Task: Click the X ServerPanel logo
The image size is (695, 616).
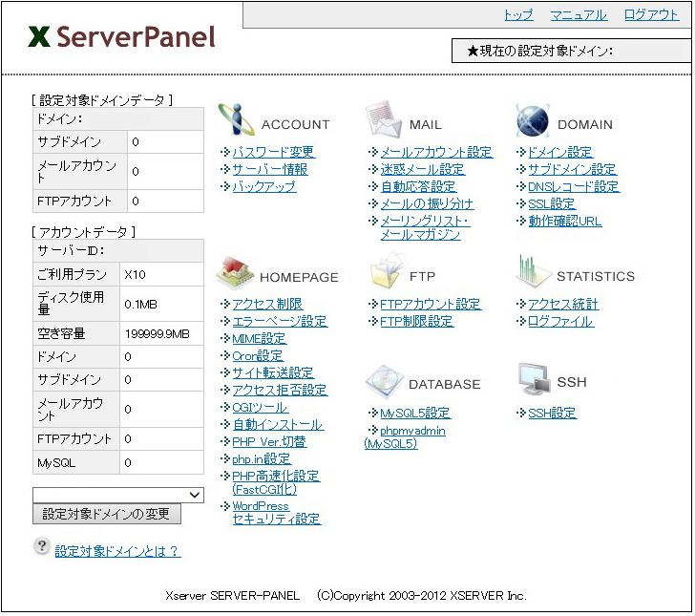Action: click(x=122, y=37)
